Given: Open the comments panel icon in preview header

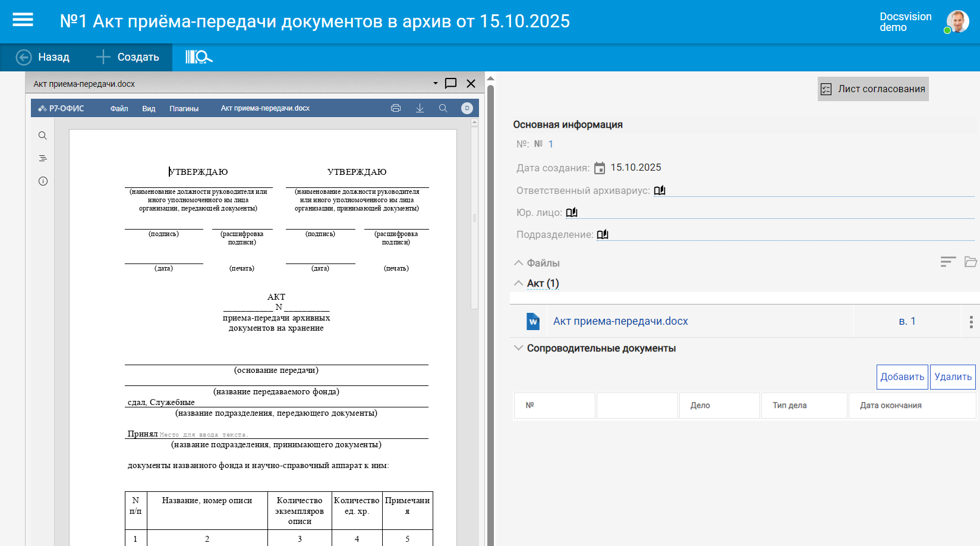Looking at the screenshot, I should click(451, 83).
